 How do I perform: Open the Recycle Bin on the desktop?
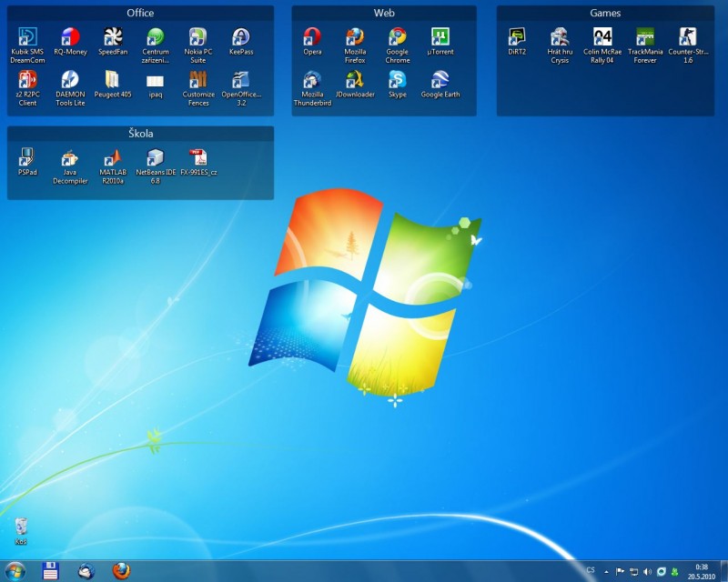21,527
